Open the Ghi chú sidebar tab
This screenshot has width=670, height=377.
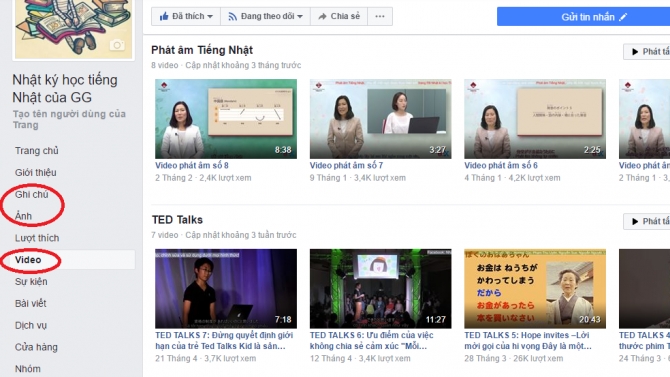32,194
